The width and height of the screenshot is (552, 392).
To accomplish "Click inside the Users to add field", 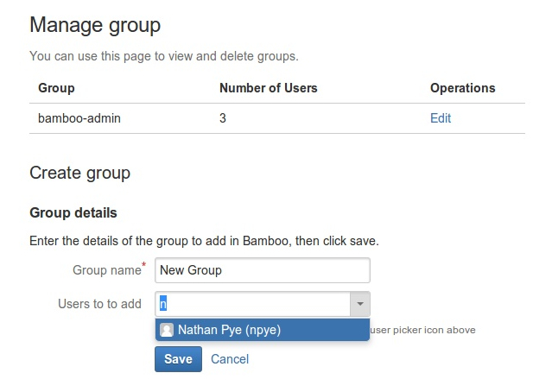I will tap(252, 304).
